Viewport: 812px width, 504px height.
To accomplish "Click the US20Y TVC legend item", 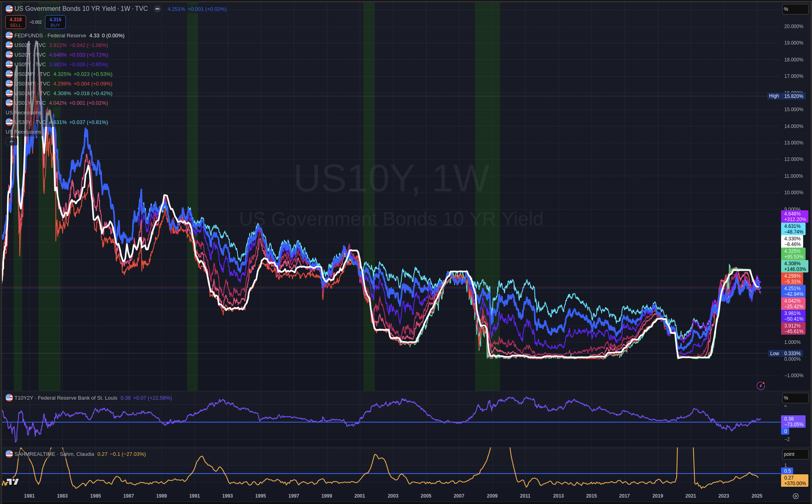I will coord(30,55).
